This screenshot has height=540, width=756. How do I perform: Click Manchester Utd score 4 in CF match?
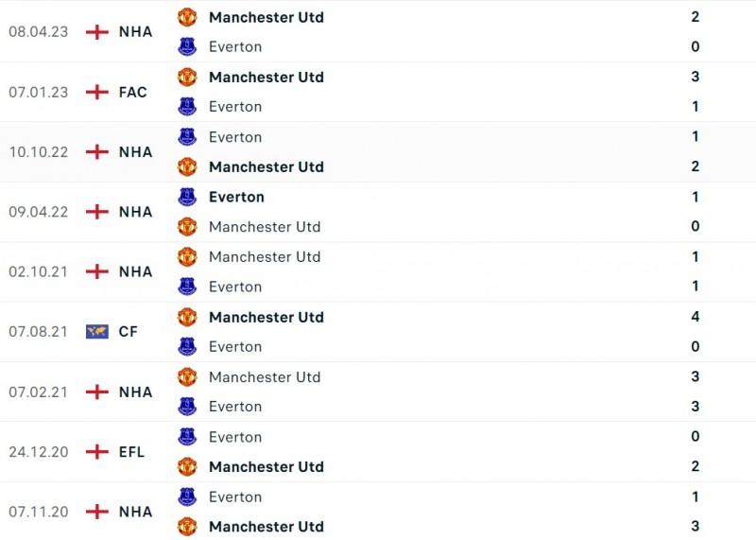[696, 317]
